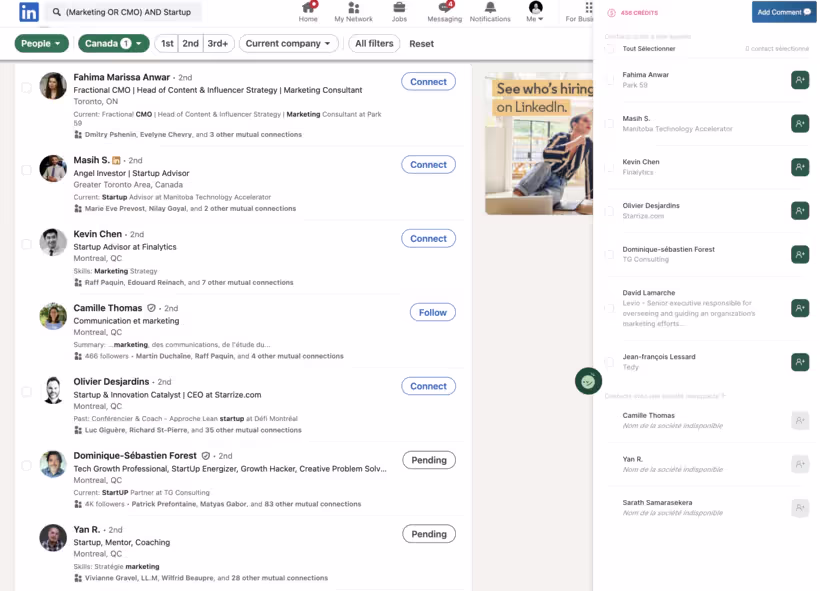Add Dominique-sébastien Forest contact in panel
Image resolution: width=820 pixels, height=591 pixels.
[800, 255]
